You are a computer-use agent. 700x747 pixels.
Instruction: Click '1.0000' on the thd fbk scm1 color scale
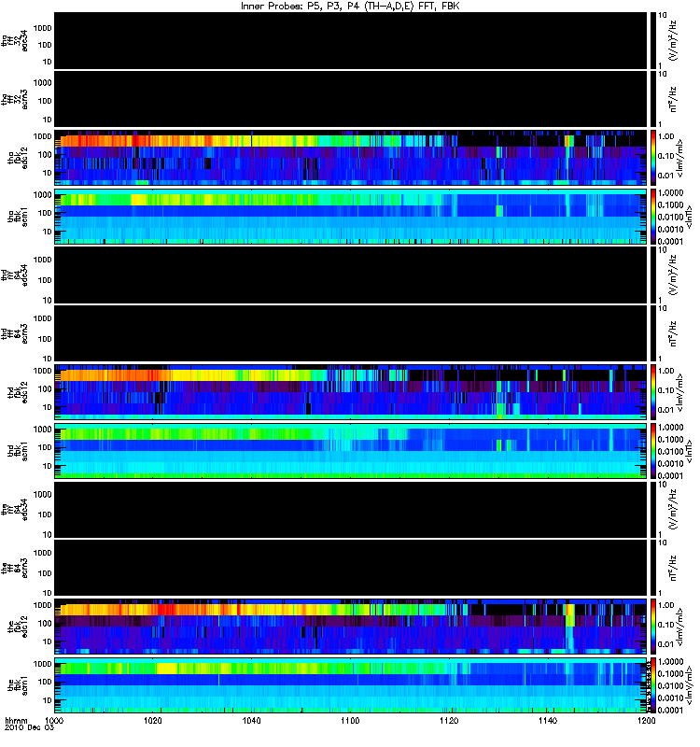click(x=670, y=428)
